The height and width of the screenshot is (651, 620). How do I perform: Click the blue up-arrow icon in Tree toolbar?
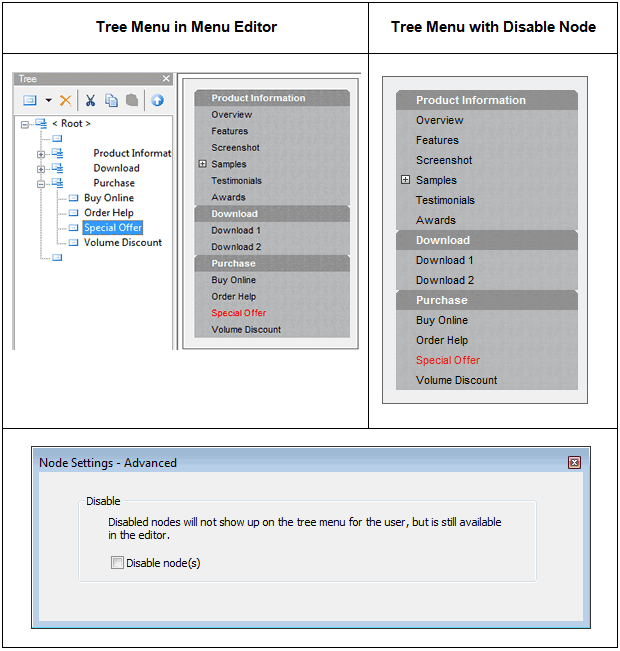click(x=157, y=100)
